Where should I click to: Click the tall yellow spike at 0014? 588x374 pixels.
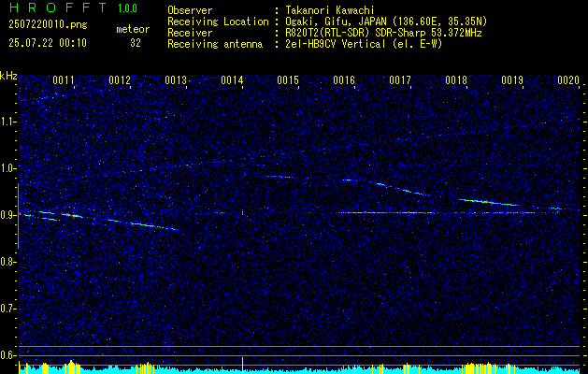(x=243, y=366)
